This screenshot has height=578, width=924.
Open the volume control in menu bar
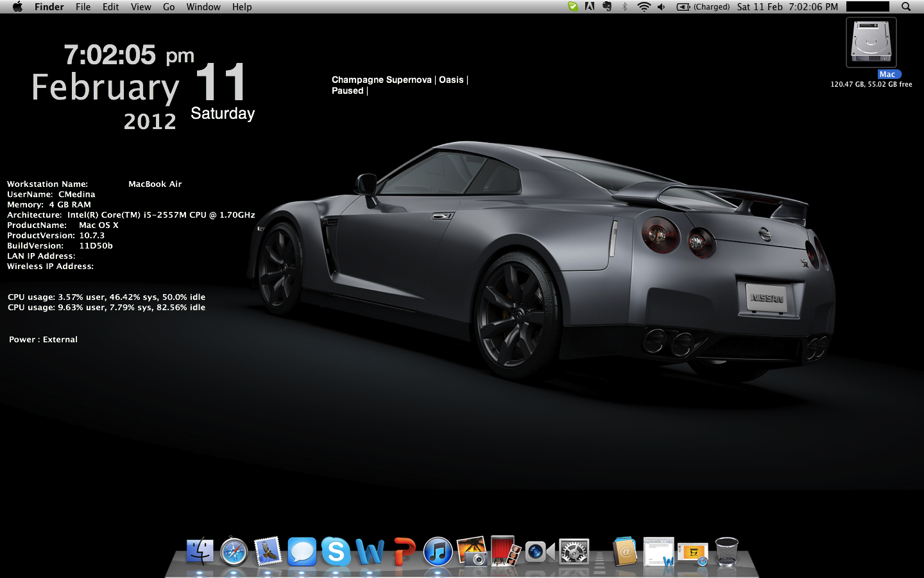pos(662,6)
